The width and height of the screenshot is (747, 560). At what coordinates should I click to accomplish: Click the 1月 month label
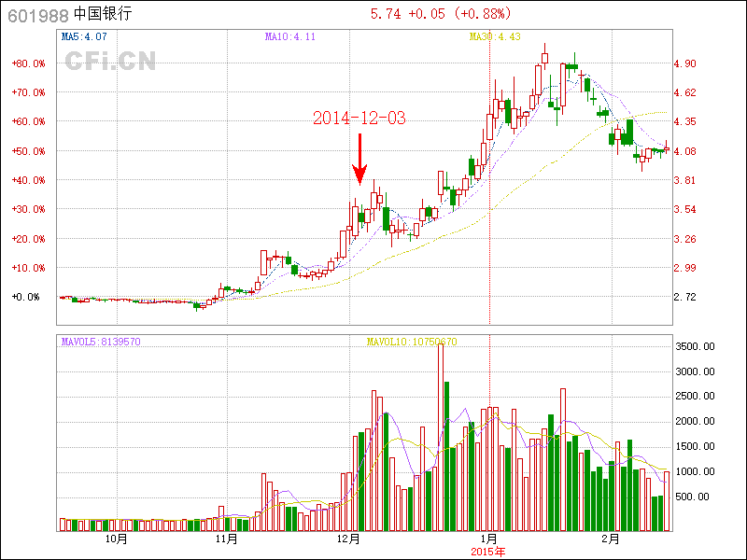point(489,539)
